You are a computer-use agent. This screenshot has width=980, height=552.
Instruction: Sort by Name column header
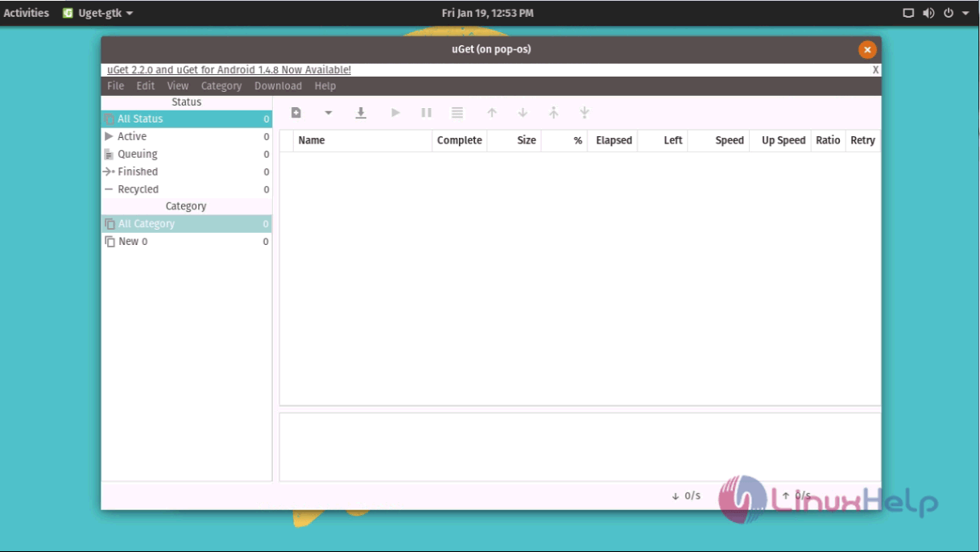pos(363,140)
